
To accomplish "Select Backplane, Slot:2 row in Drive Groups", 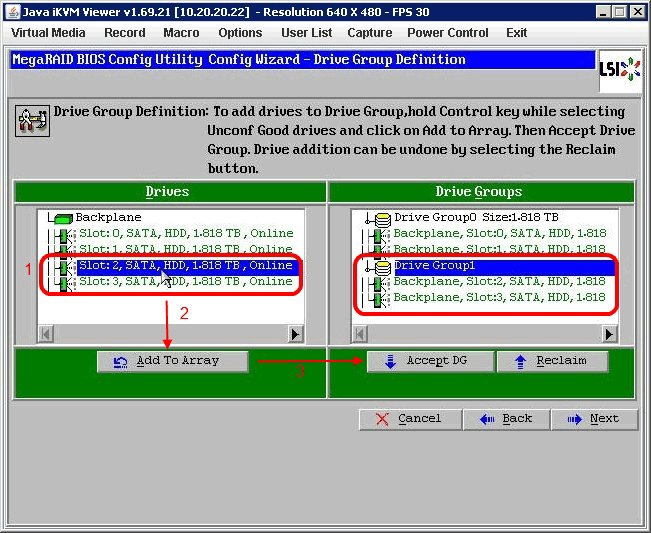I will coord(499,281).
